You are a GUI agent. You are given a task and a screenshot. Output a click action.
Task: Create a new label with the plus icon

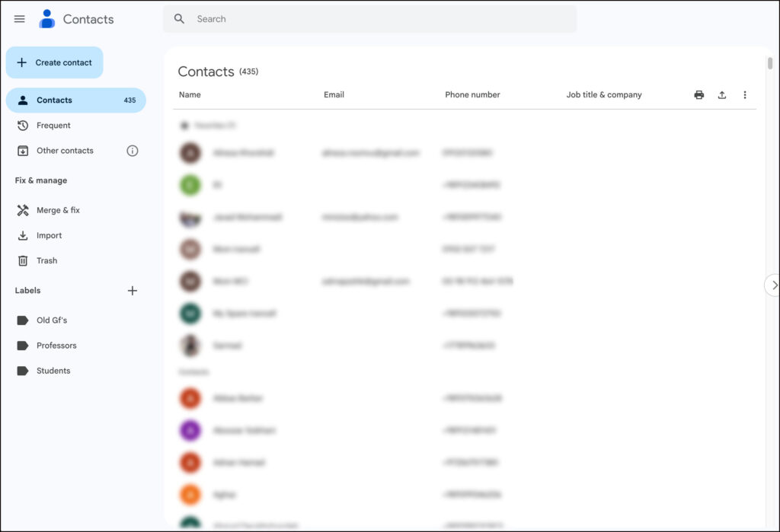click(x=133, y=291)
